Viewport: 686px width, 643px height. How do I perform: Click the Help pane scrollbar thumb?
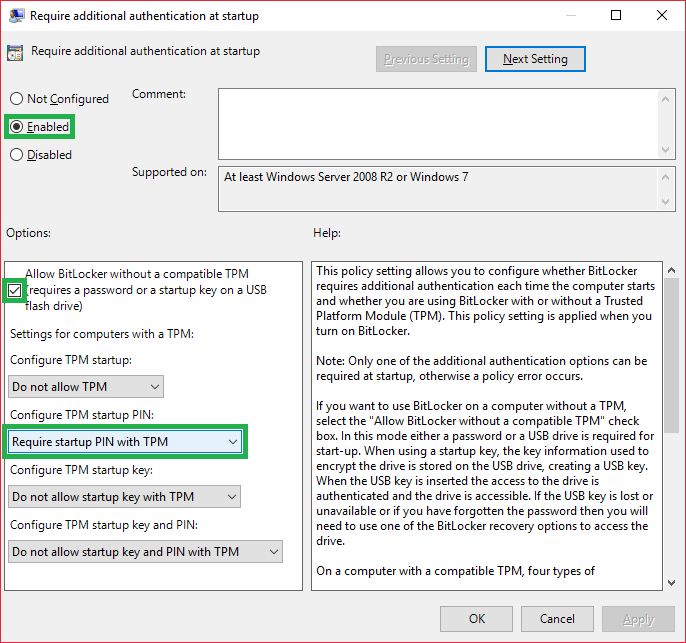pos(672,355)
